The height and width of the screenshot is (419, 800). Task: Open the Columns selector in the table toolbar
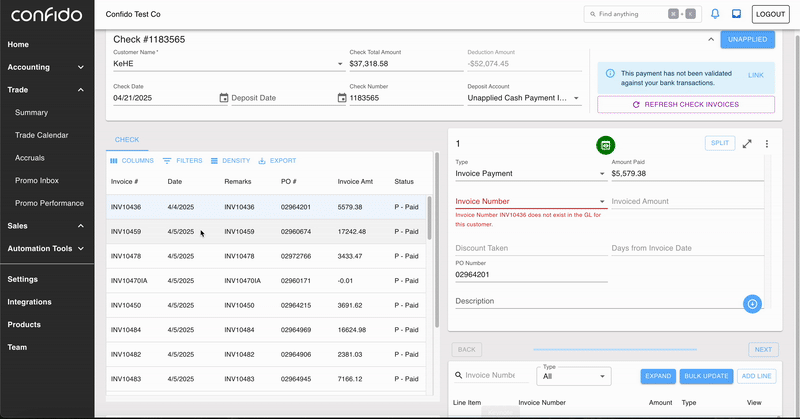[132, 161]
